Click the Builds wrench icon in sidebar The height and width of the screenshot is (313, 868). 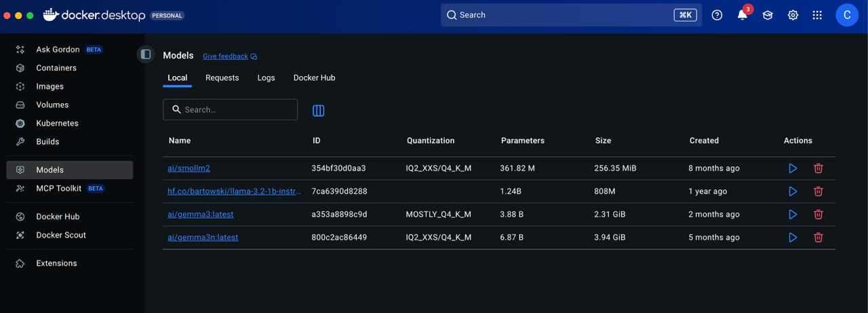[x=20, y=141]
